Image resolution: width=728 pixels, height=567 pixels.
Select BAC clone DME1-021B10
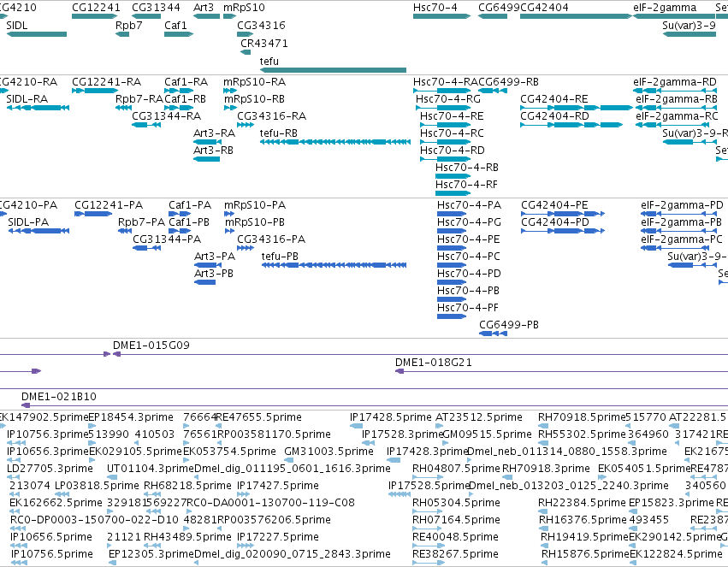pos(375,405)
